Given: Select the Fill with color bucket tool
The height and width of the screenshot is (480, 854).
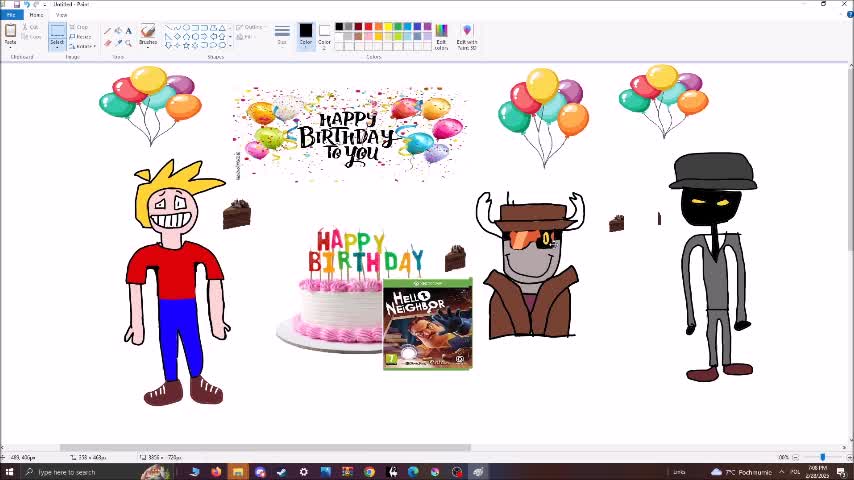Looking at the screenshot, I should click(118, 31).
